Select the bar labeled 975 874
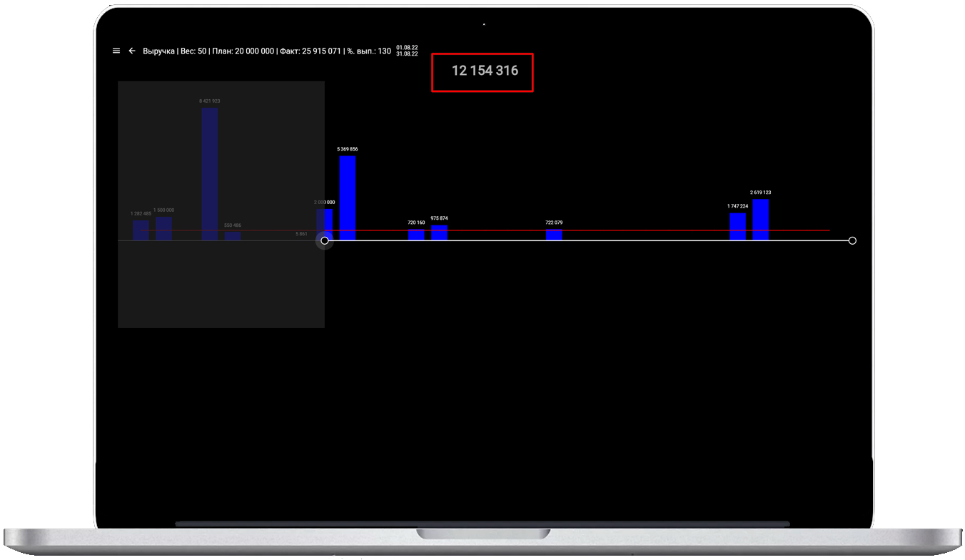 pyautogui.click(x=439, y=233)
